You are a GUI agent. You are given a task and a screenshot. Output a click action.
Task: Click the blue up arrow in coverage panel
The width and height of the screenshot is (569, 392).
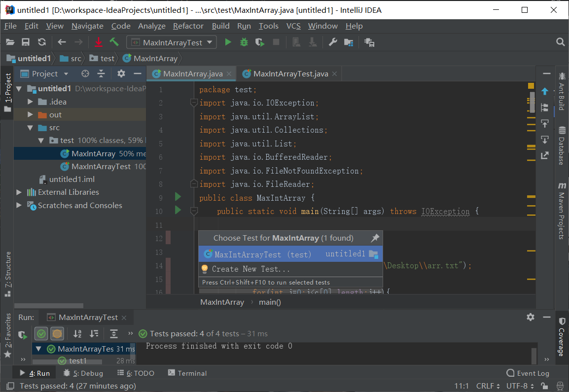(545, 92)
